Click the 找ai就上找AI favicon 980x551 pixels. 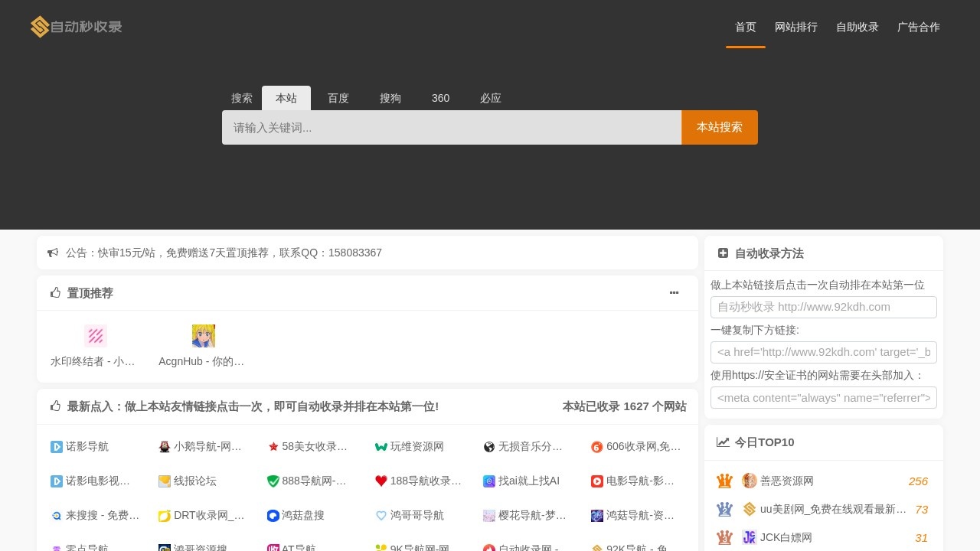[489, 481]
